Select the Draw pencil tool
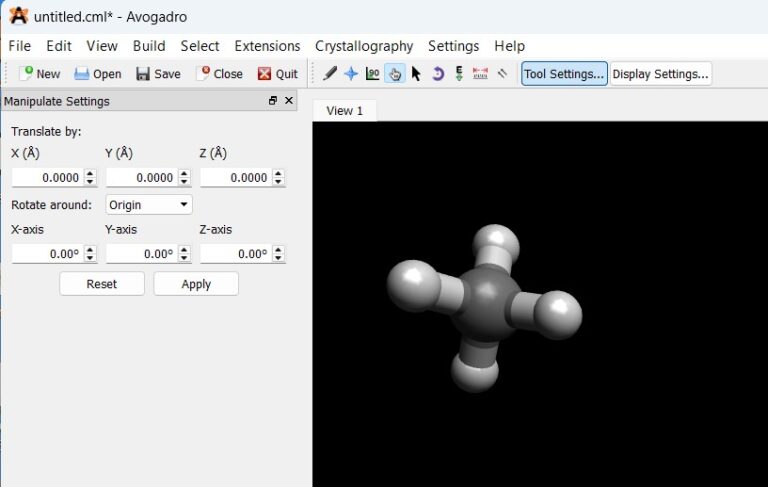 (330, 73)
